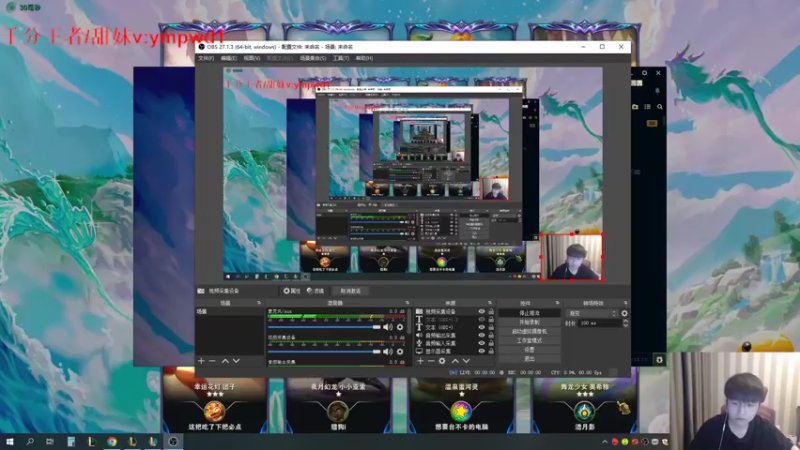Open Google Chrome from taskbar
The width and height of the screenshot is (800, 450).
click(112, 441)
